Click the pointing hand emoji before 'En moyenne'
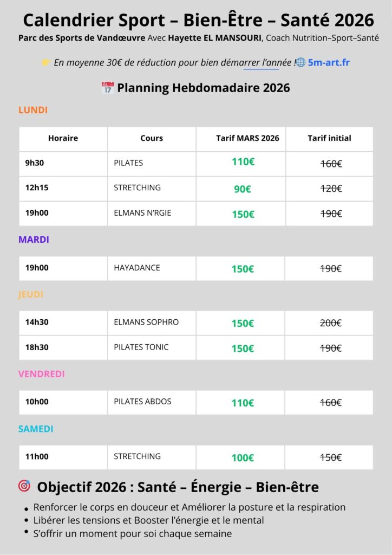Screen dimensions: 392x555 (x=46, y=62)
